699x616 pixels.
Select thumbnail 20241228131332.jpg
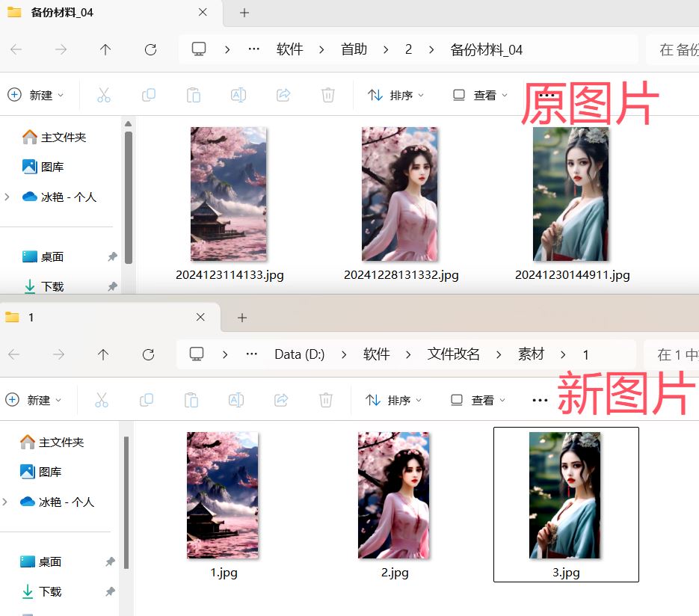click(x=400, y=194)
